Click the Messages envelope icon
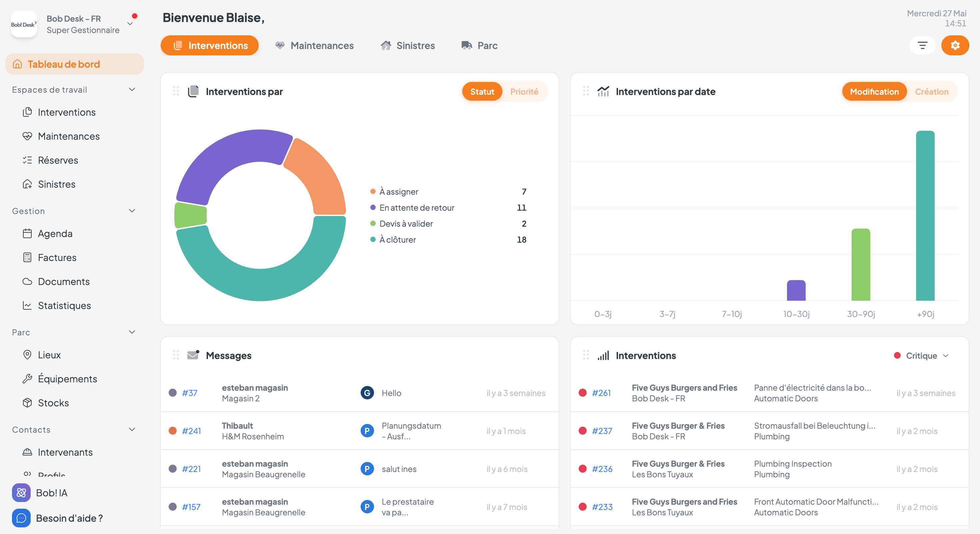980x534 pixels. 193,355
